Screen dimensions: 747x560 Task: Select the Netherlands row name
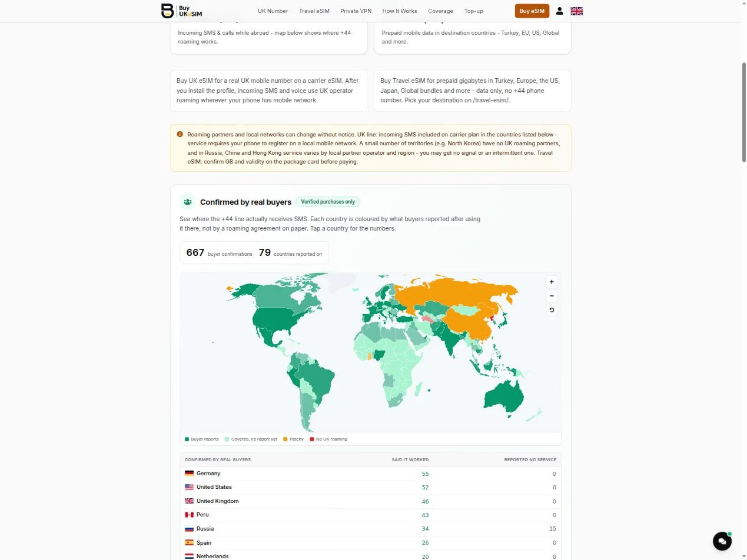[x=213, y=556]
